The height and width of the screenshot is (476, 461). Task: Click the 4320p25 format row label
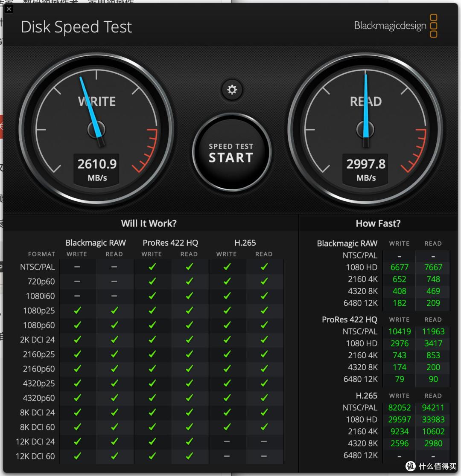pyautogui.click(x=39, y=383)
